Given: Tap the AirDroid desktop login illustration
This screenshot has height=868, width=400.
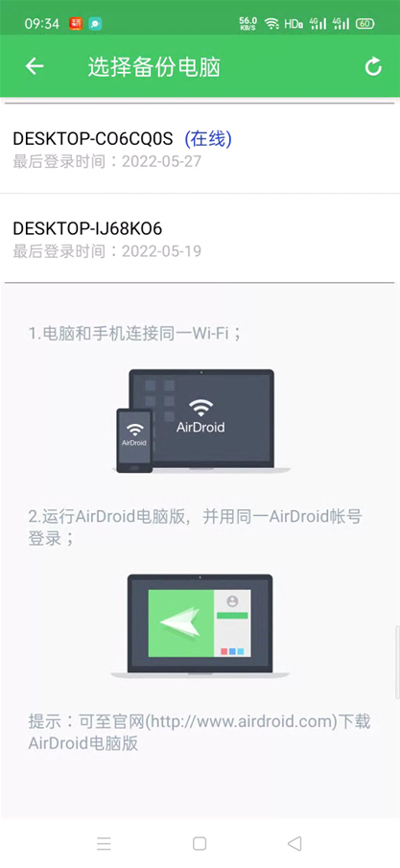Looking at the screenshot, I should coord(200,626).
